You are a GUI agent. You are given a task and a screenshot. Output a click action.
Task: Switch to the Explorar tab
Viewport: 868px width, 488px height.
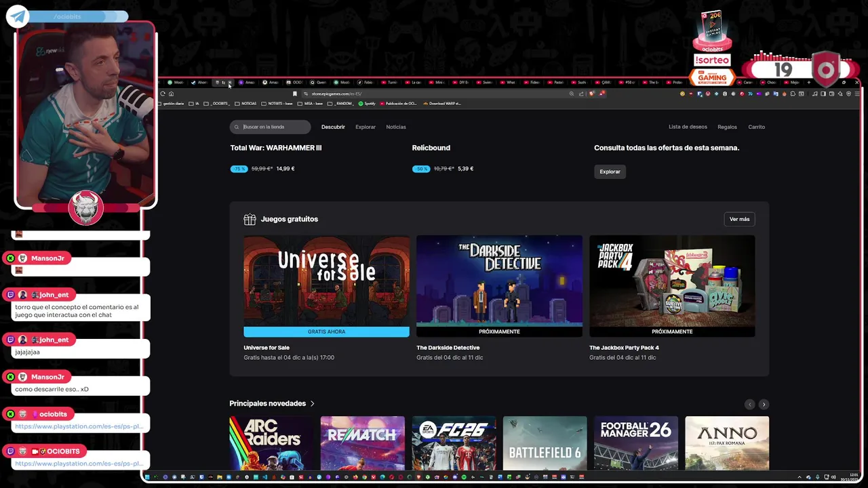pos(366,127)
